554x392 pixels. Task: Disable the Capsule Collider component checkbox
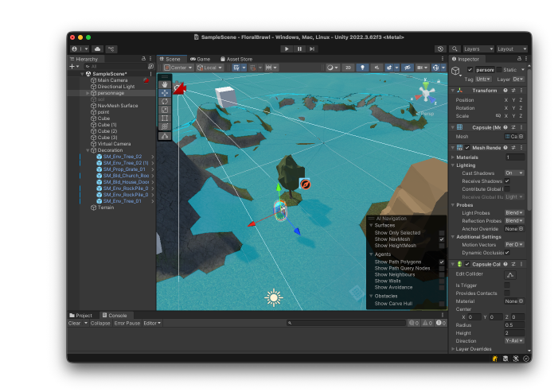pyautogui.click(x=467, y=264)
